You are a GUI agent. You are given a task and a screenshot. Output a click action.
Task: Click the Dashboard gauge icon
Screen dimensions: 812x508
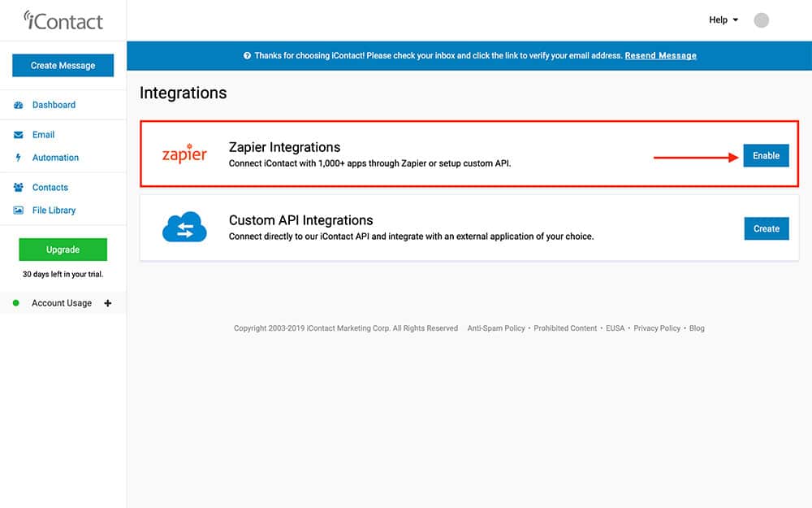[18, 105]
